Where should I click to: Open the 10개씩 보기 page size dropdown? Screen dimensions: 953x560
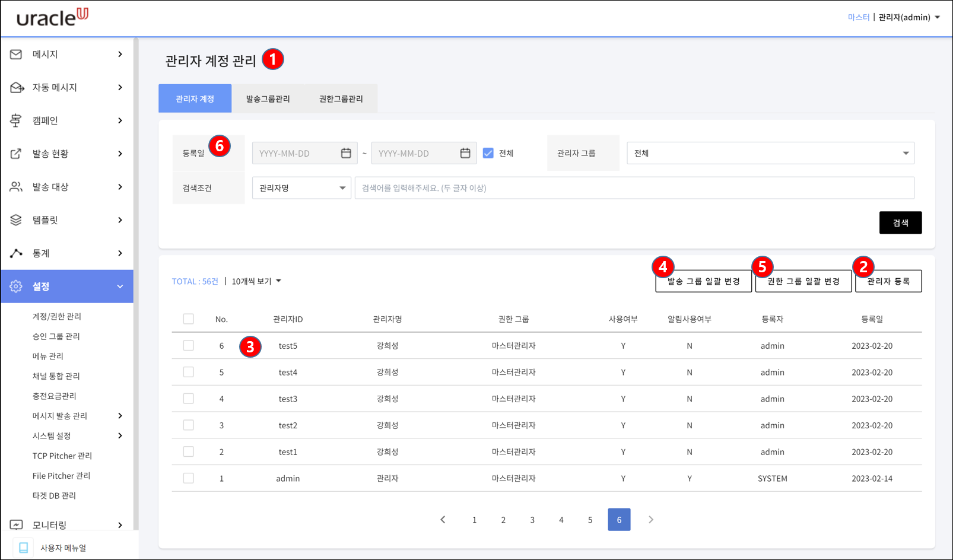(256, 281)
